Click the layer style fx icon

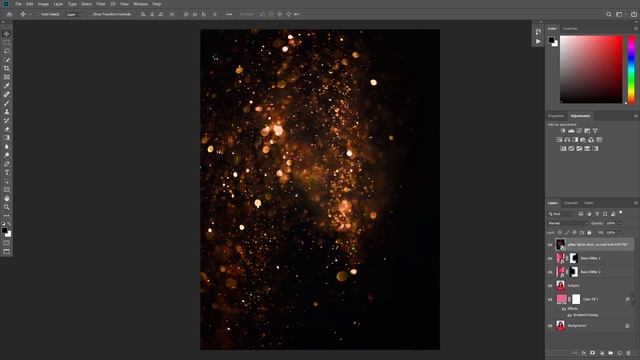pyautogui.click(x=584, y=353)
